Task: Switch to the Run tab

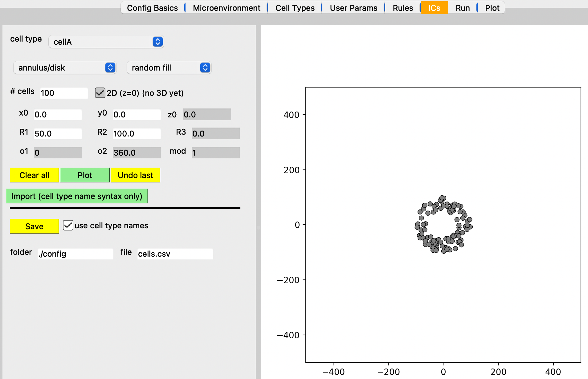Action: pos(463,8)
